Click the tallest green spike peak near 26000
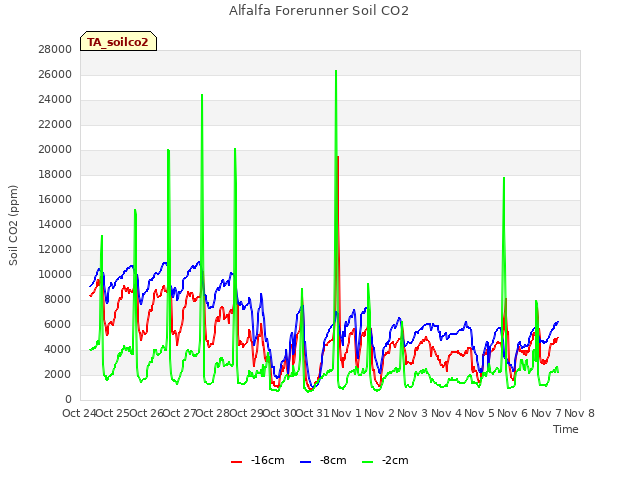 tap(336, 71)
